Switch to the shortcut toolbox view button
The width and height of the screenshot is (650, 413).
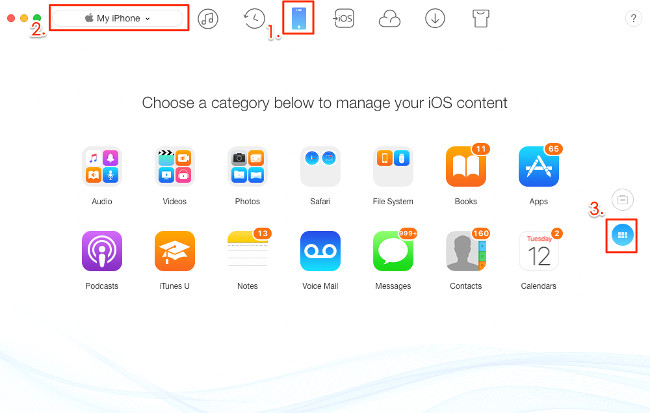[622, 200]
